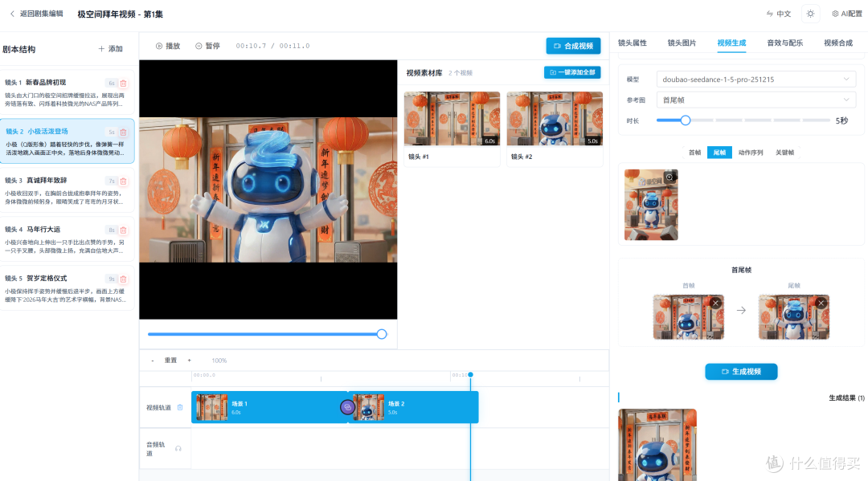Click the 00:10.7 / 00:11.0 time readout

click(x=273, y=46)
